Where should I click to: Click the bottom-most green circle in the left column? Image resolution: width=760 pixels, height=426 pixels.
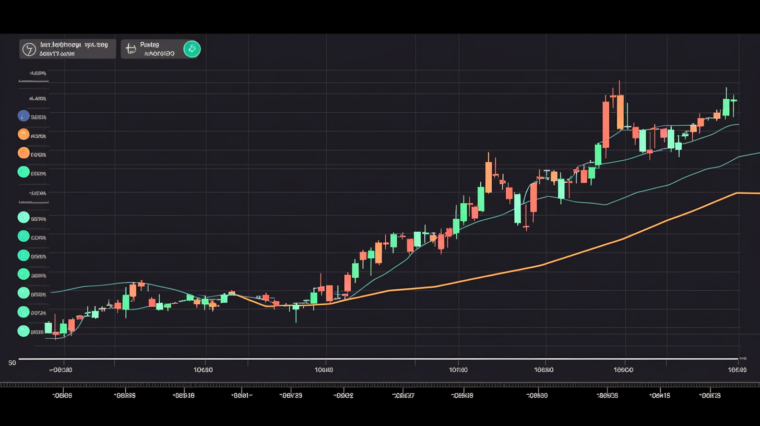click(x=24, y=329)
